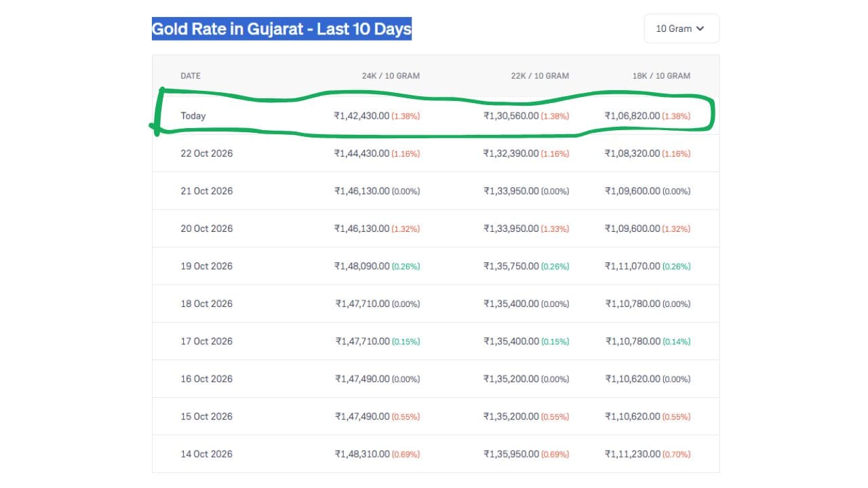
Task: Select the '24K / 10 GRAM' column header
Action: 391,76
